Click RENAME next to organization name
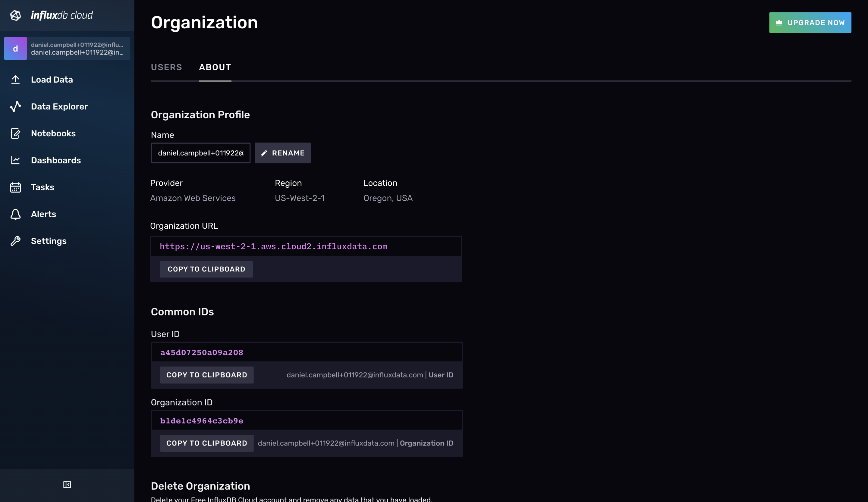 pyautogui.click(x=282, y=153)
